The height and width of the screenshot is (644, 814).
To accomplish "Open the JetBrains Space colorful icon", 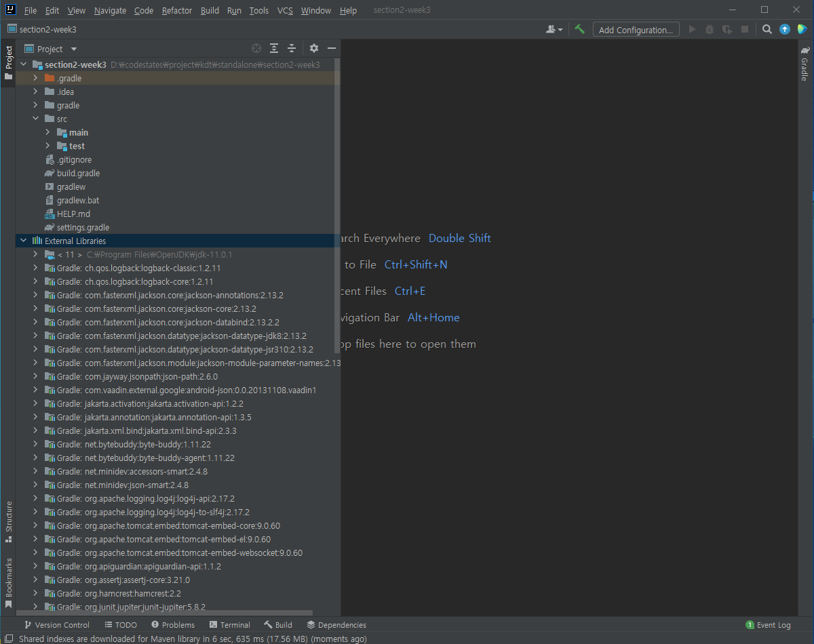I will click(802, 29).
